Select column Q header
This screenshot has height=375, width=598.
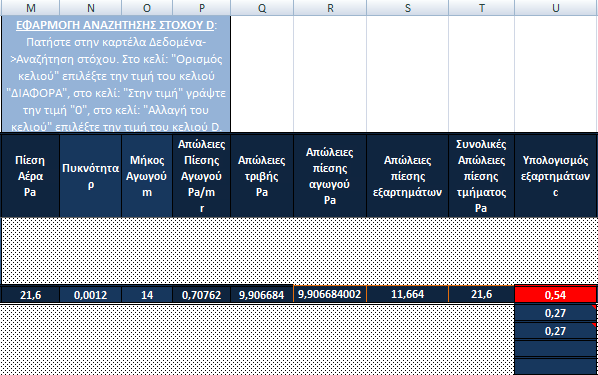(262, 8)
